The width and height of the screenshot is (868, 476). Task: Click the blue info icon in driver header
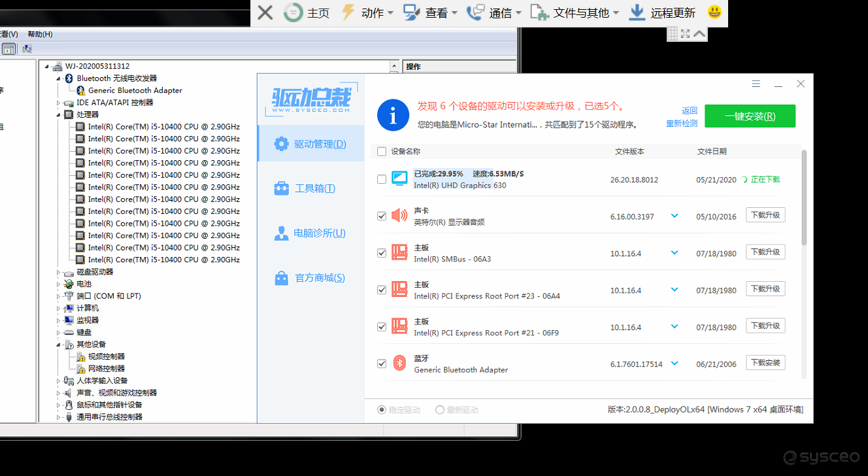[393, 116]
